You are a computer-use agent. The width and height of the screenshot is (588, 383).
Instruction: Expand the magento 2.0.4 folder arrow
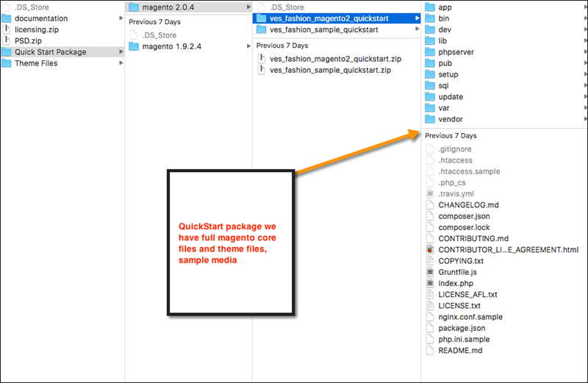[x=248, y=7]
